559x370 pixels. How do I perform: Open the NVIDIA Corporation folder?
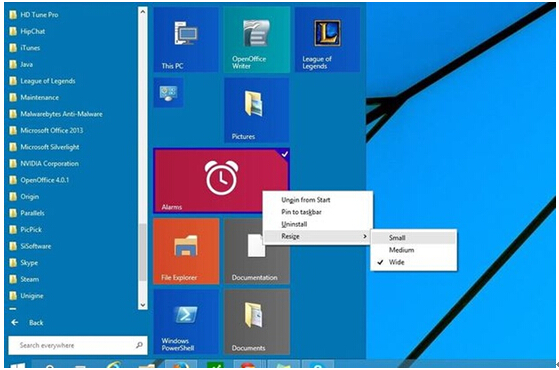(44, 164)
